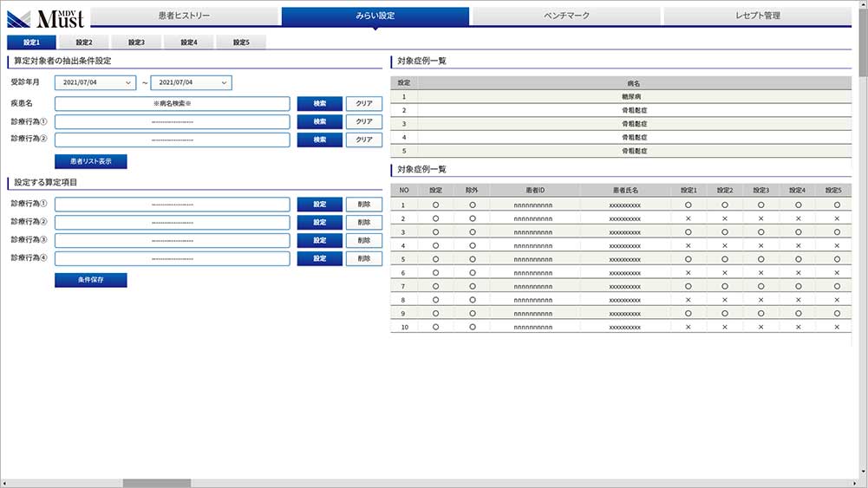
Task: Click the 病名 column header
Action: [x=634, y=83]
